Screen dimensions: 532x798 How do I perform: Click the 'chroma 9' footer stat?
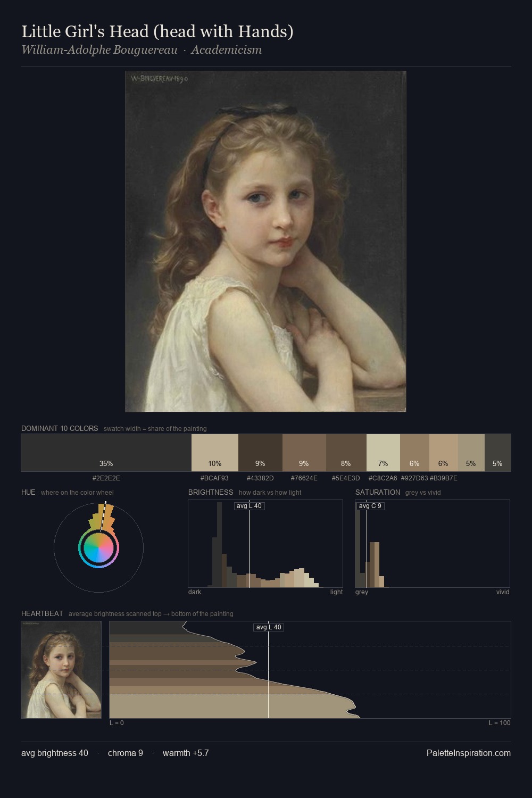pyautogui.click(x=126, y=753)
